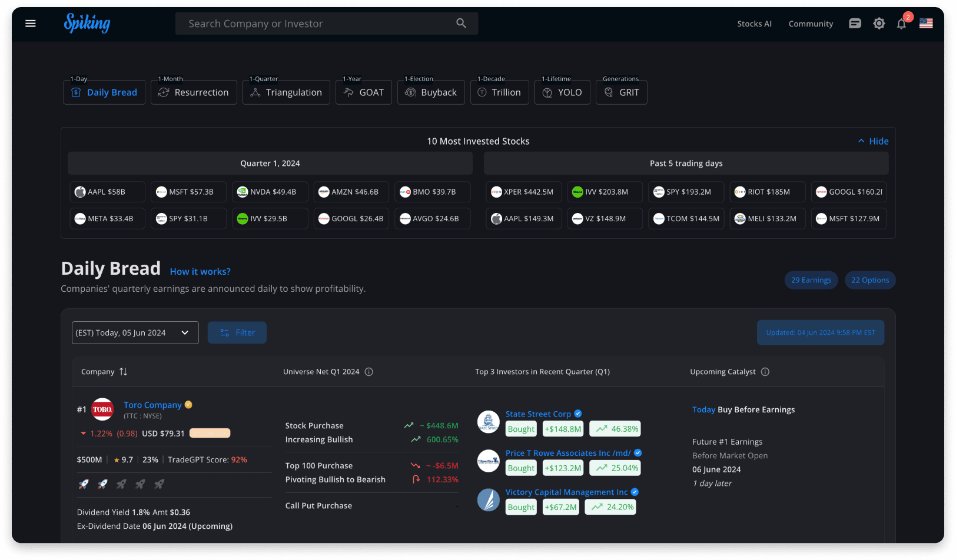Click the Toro Company logo

coord(102,409)
